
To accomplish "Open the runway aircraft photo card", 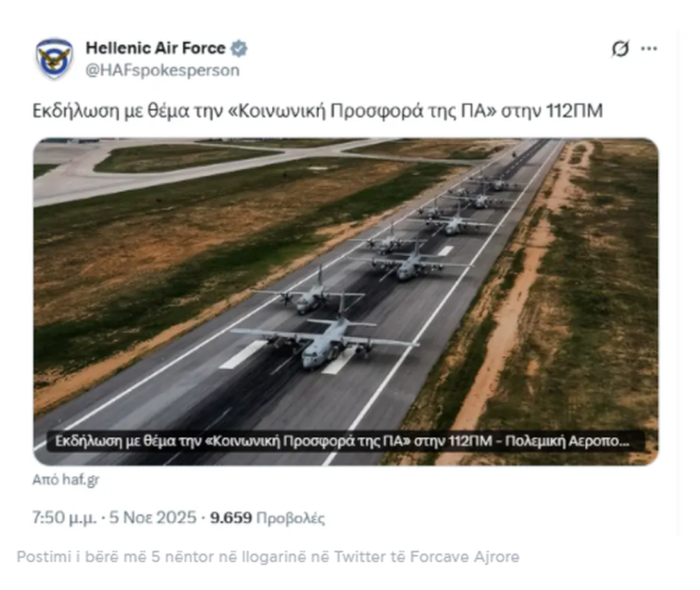I will [346, 301].
